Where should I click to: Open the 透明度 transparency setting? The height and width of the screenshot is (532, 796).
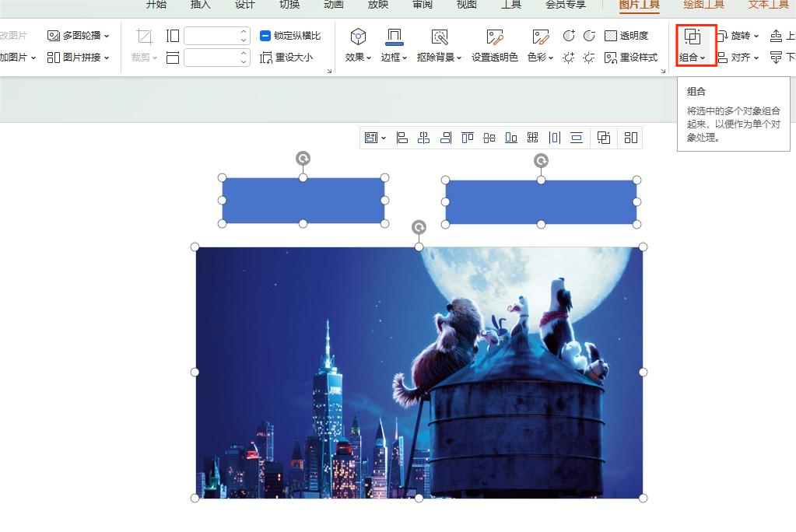[626, 36]
